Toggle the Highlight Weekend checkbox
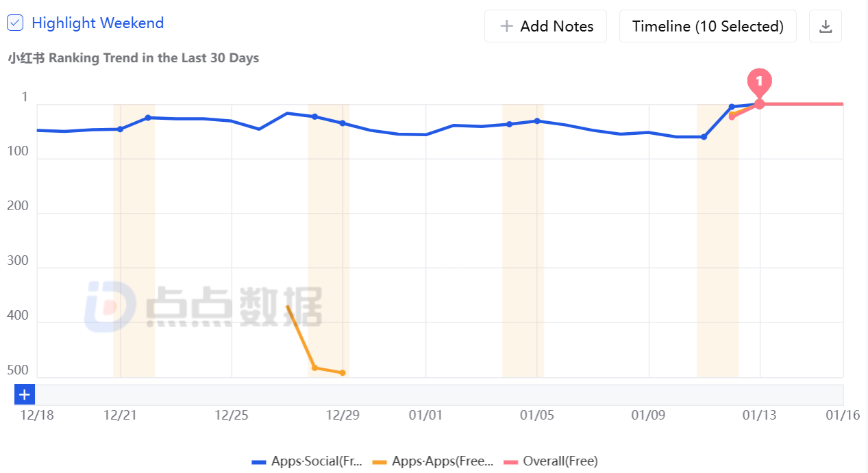The image size is (868, 473). tap(15, 23)
